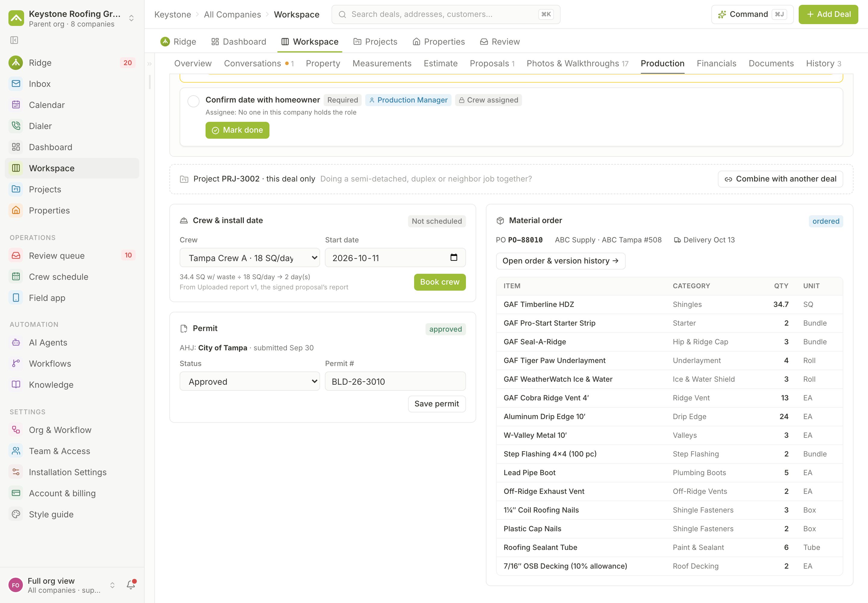Image resolution: width=868 pixels, height=603 pixels.
Task: Click the Permit # input field
Action: tap(395, 381)
